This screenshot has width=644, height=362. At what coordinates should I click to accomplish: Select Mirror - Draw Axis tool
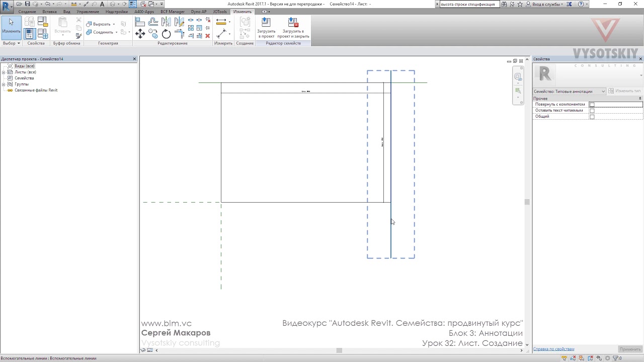tap(179, 22)
